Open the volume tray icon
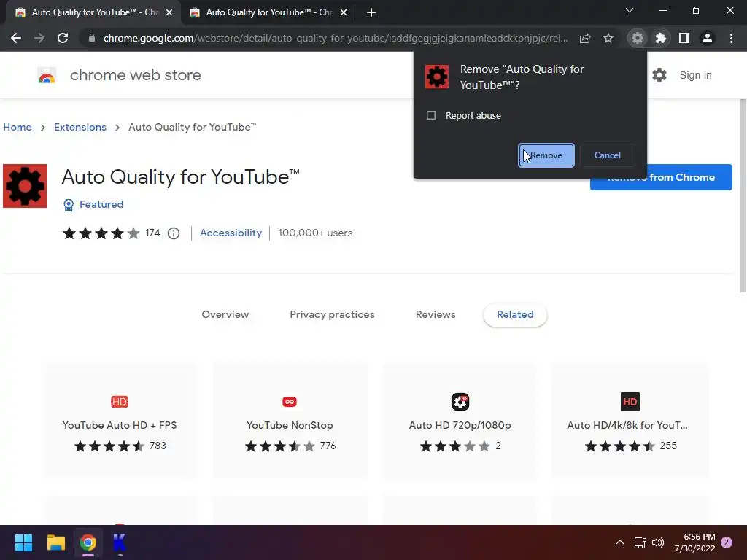Image resolution: width=747 pixels, height=560 pixels. (658, 542)
